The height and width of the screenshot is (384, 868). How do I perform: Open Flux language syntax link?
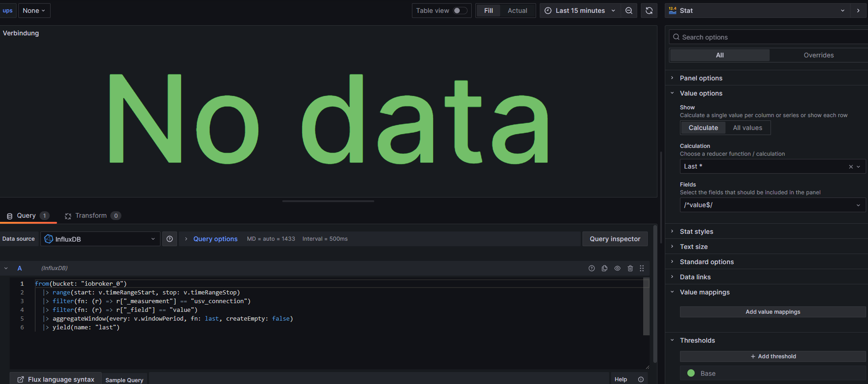[56, 379]
